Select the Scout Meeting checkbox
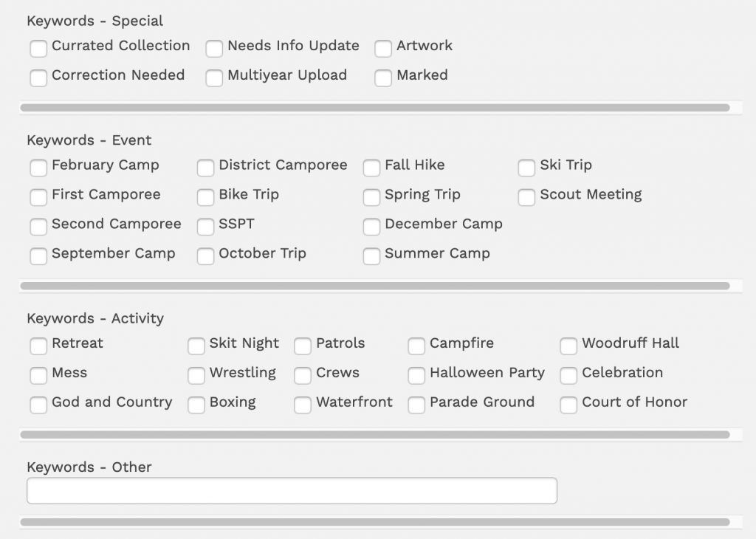 [x=526, y=198]
